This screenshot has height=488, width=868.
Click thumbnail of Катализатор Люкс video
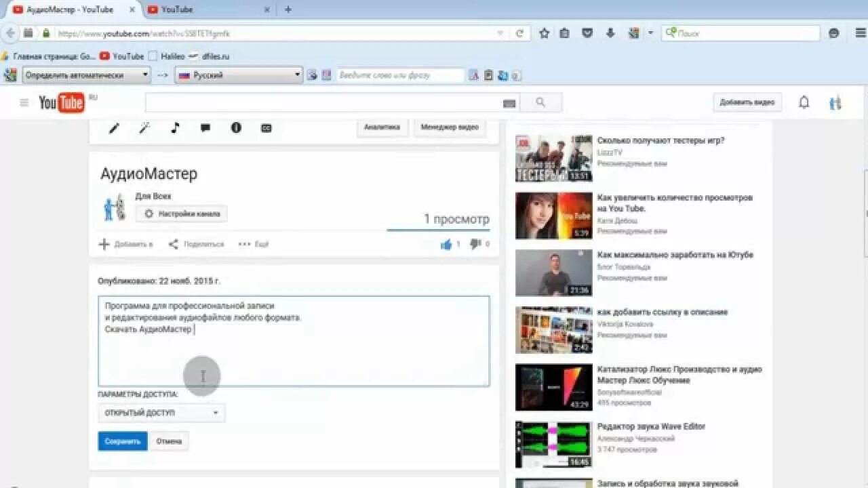tap(553, 387)
